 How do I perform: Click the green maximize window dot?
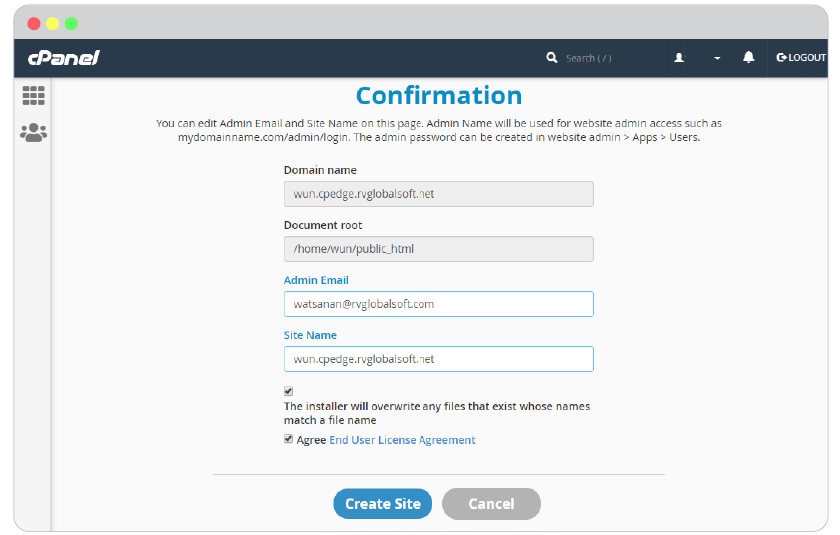[71, 24]
